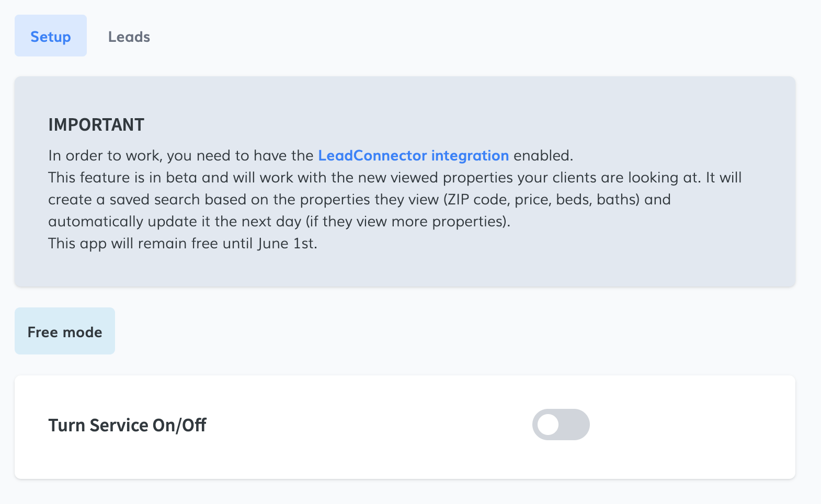This screenshot has height=504, width=821.
Task: Open the Leads tab
Action: tap(129, 37)
